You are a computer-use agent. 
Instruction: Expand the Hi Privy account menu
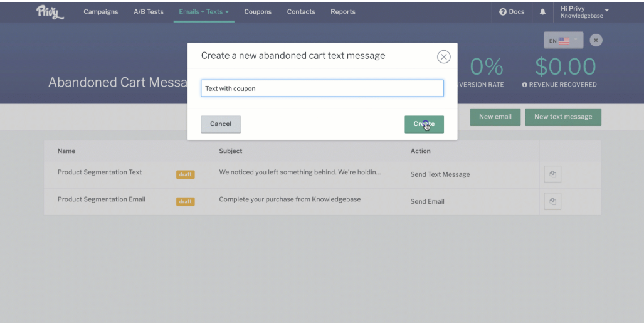pyautogui.click(x=584, y=12)
